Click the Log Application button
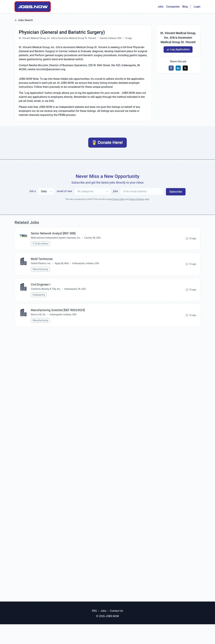The width and height of the screenshot is (215, 644). 178,49
